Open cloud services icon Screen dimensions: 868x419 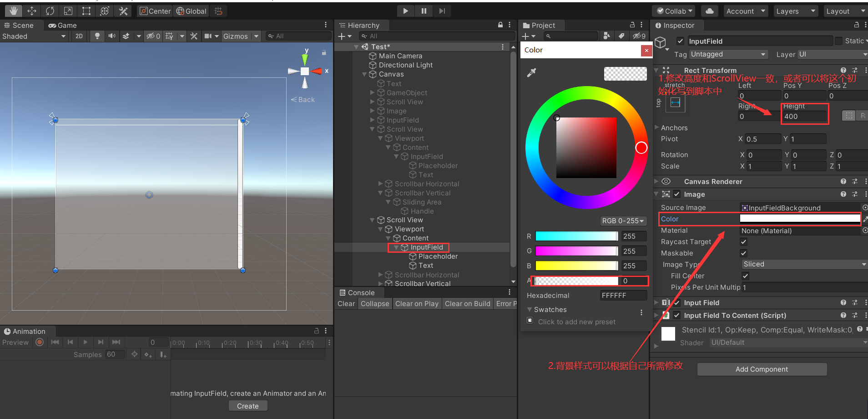coord(709,11)
